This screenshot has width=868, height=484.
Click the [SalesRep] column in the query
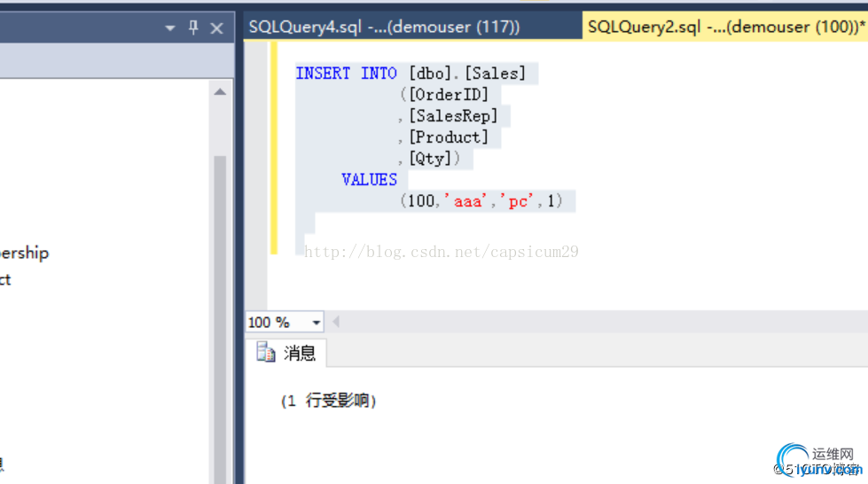pyautogui.click(x=453, y=116)
